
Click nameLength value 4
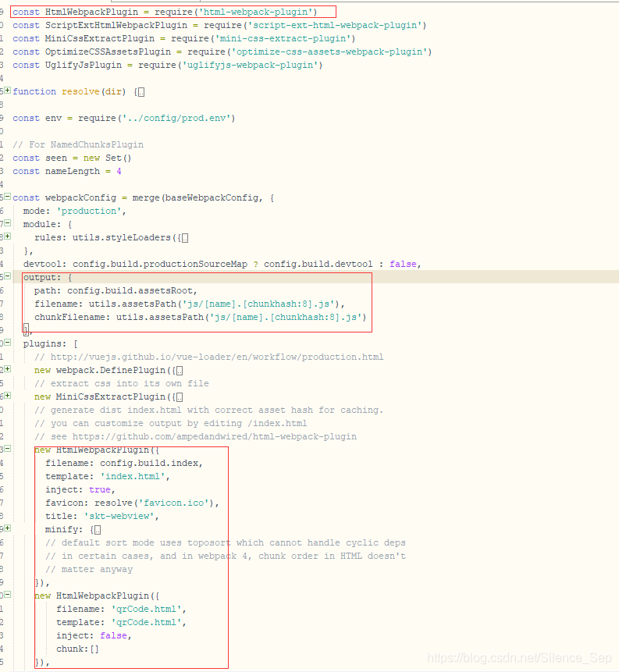coord(119,172)
